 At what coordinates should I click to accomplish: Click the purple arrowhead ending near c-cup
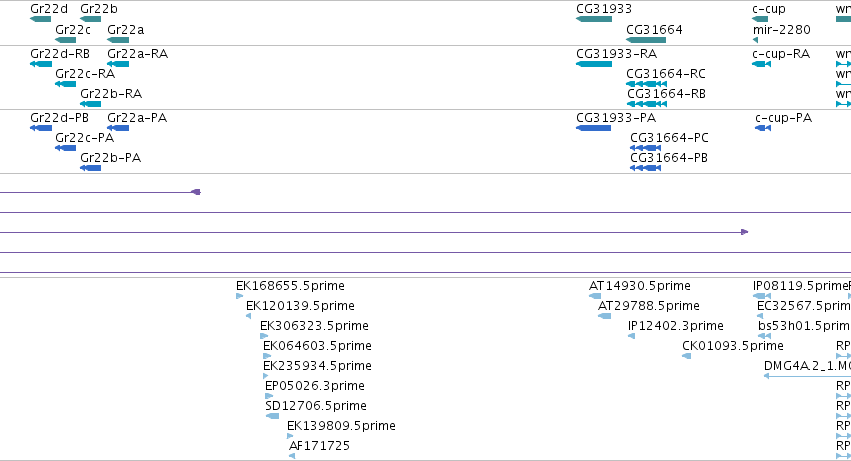[x=745, y=232]
